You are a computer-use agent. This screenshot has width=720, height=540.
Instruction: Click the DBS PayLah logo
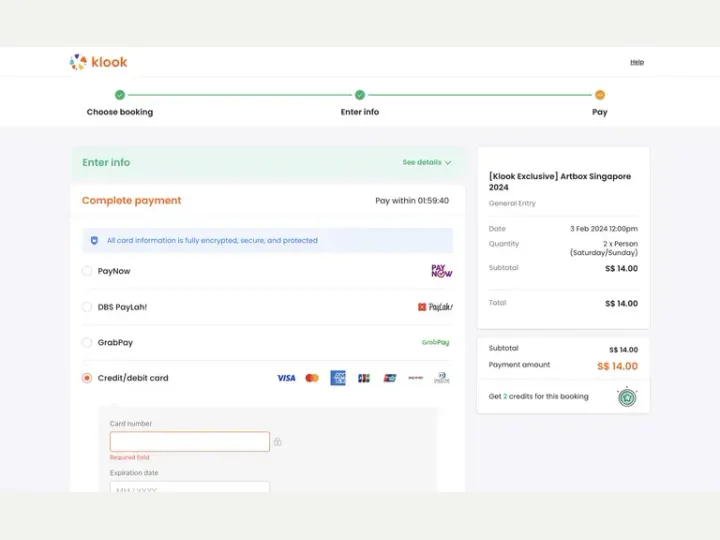click(x=435, y=307)
